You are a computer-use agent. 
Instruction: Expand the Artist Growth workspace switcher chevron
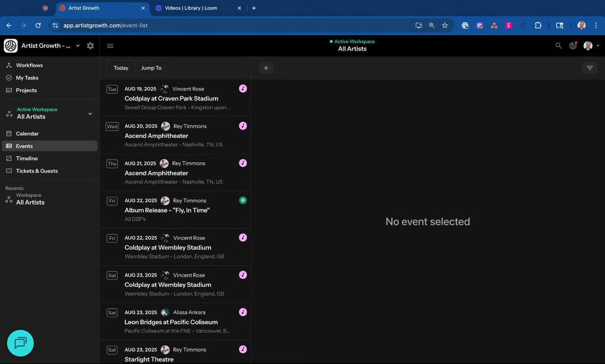pyautogui.click(x=78, y=46)
